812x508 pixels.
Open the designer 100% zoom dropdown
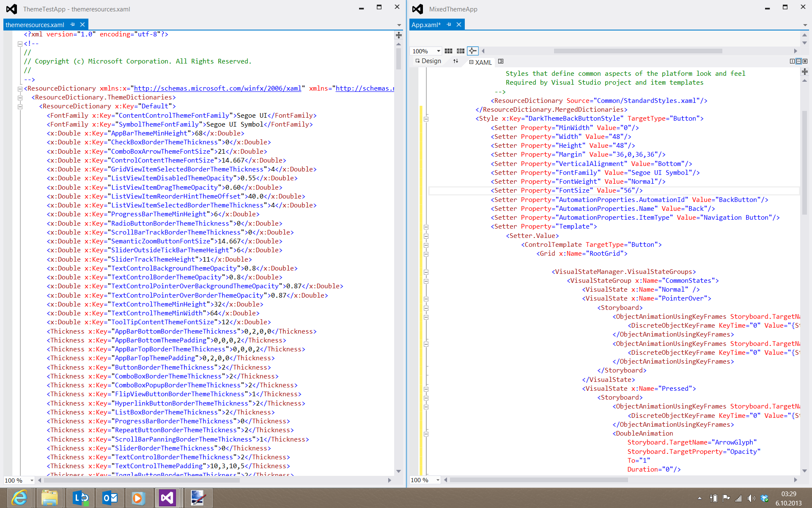[439, 51]
